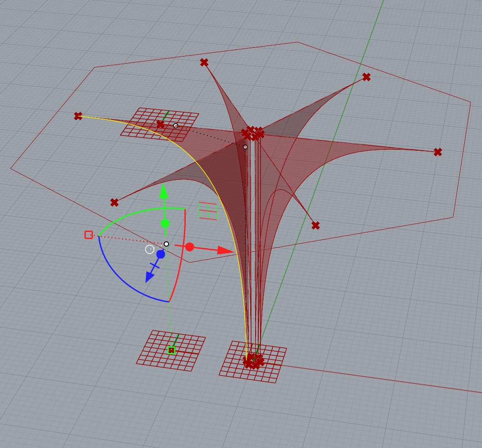Click the green extrude ball on gumball

click(x=165, y=223)
